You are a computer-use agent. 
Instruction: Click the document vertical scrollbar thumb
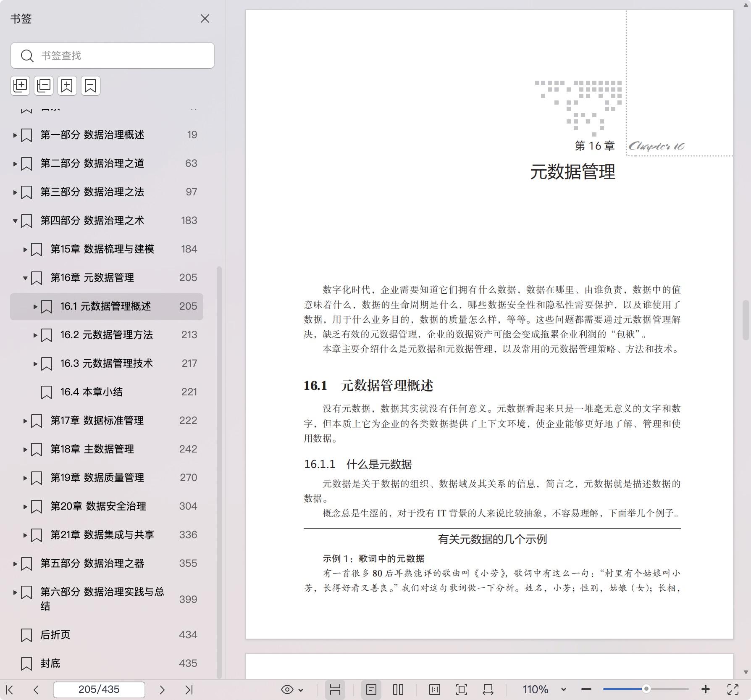click(746, 320)
